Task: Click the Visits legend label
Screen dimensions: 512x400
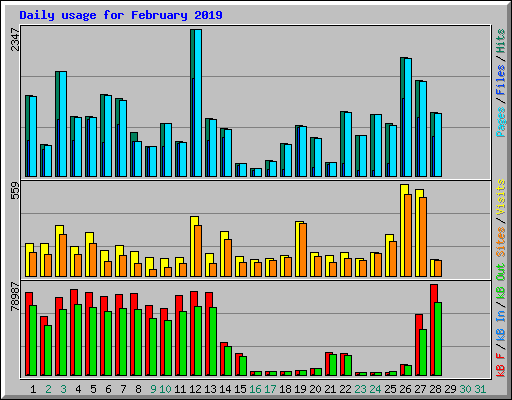Action: (x=501, y=197)
